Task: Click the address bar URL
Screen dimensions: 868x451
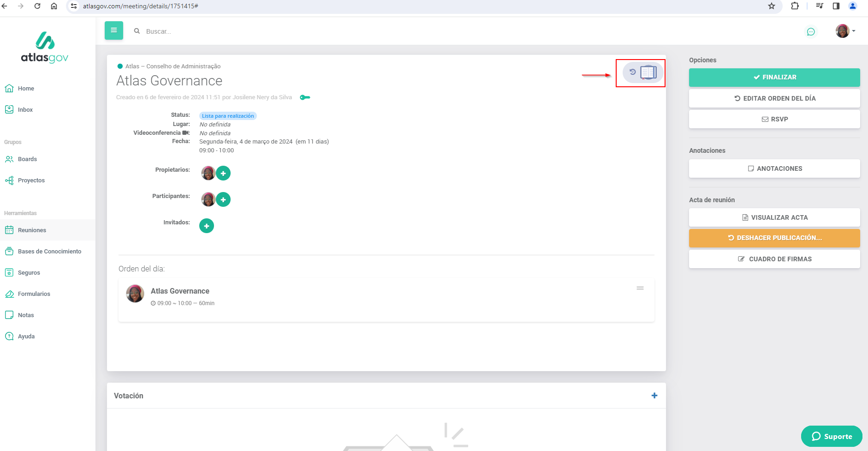Action: [x=140, y=6]
